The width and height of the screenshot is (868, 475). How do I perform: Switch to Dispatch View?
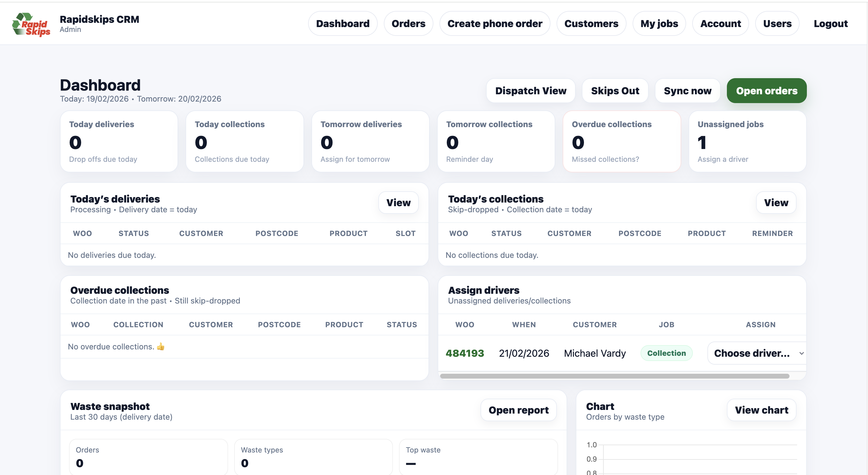pyautogui.click(x=531, y=90)
